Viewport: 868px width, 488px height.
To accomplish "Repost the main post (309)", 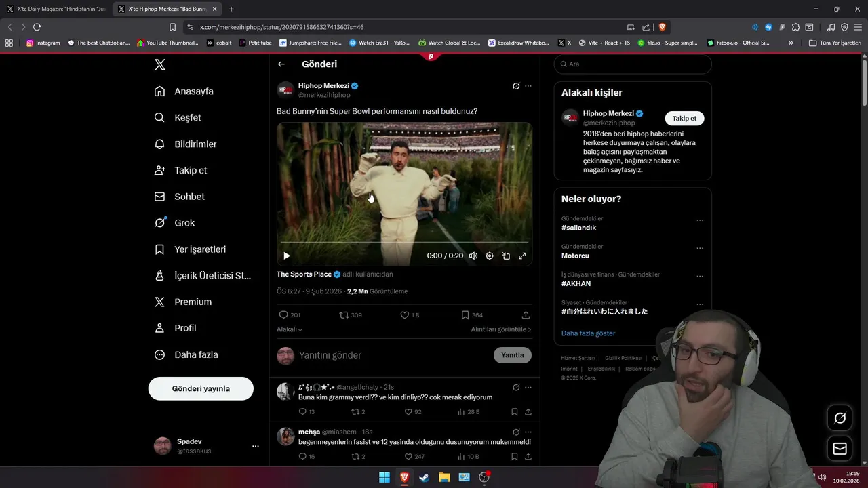I will [351, 315].
